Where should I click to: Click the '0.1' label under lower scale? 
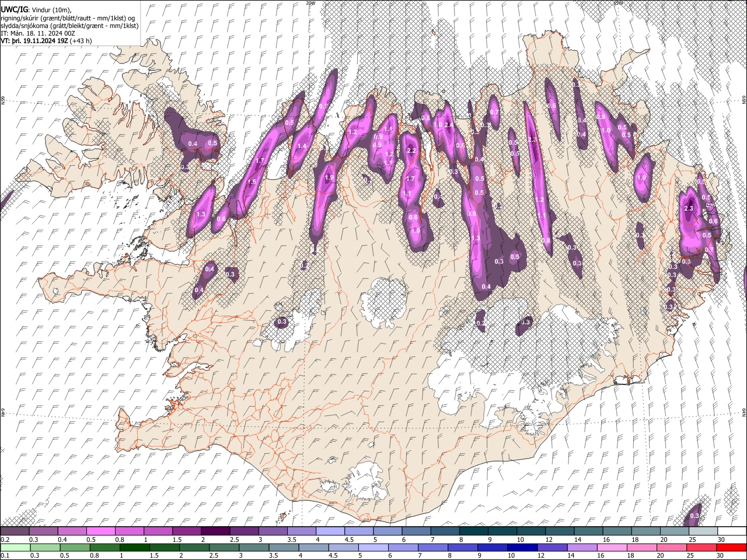pyautogui.click(x=5, y=556)
